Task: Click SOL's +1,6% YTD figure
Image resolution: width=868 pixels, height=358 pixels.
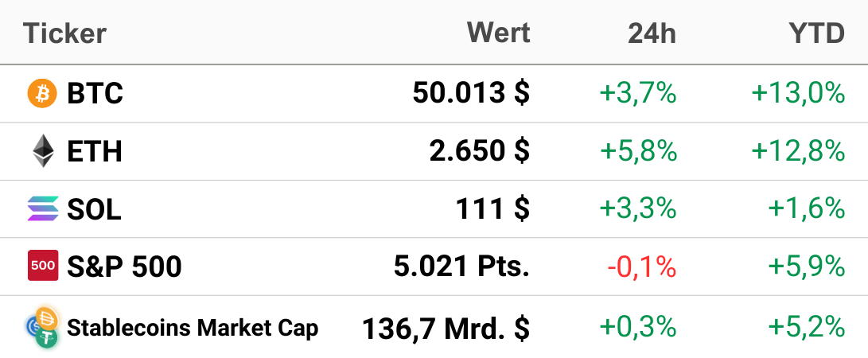Action: [x=806, y=209]
